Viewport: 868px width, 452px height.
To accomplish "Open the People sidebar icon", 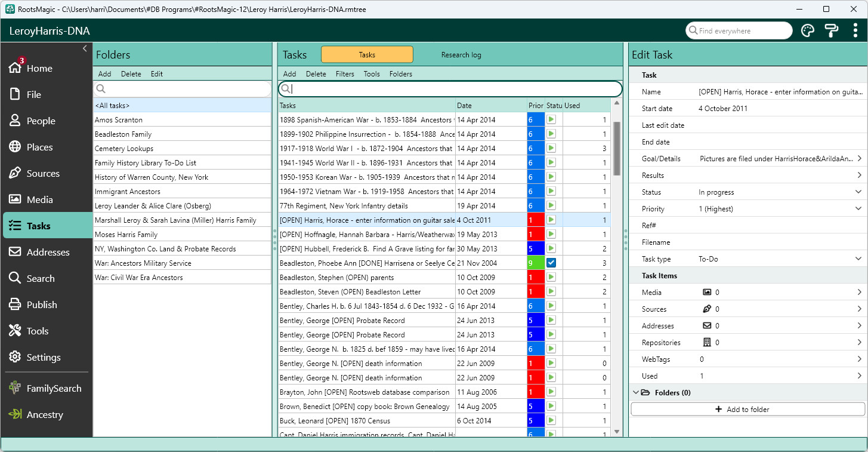I will click(x=16, y=121).
